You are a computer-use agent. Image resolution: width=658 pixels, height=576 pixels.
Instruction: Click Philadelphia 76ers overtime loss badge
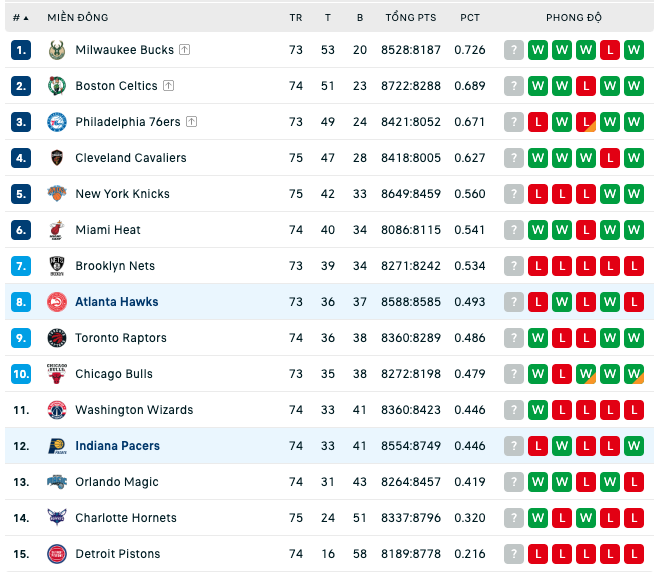pos(586,122)
